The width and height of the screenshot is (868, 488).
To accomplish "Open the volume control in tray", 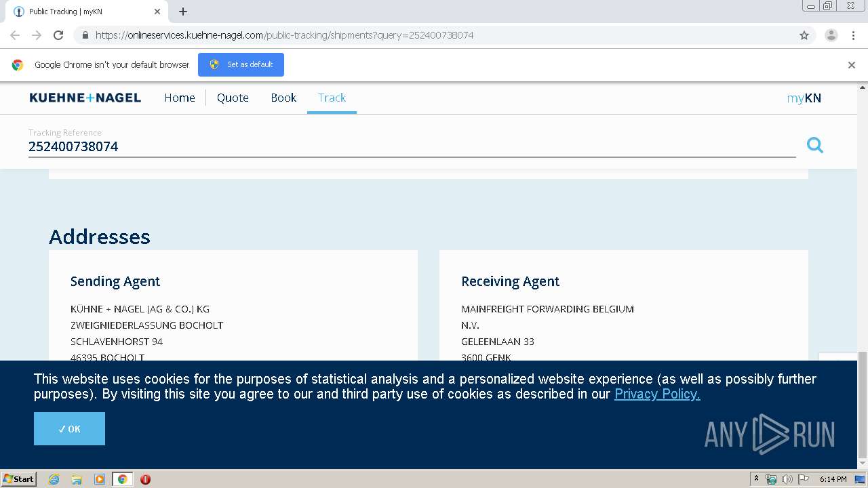I will (787, 479).
